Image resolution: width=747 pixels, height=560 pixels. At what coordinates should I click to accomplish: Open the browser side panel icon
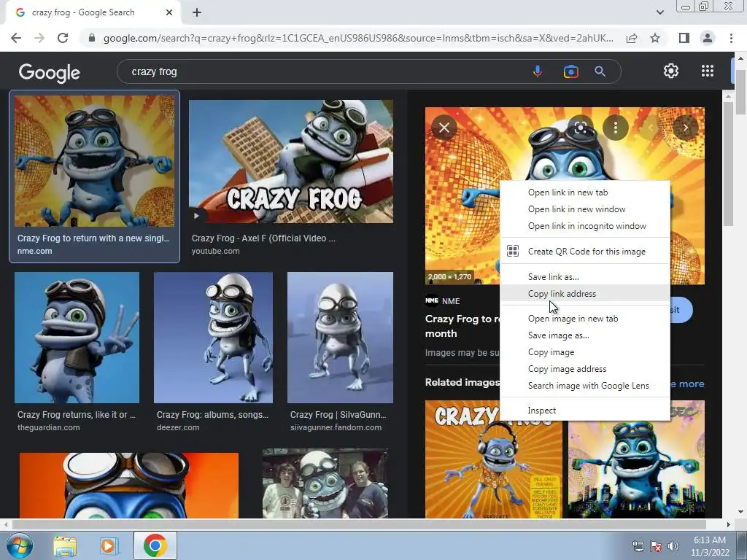click(684, 38)
